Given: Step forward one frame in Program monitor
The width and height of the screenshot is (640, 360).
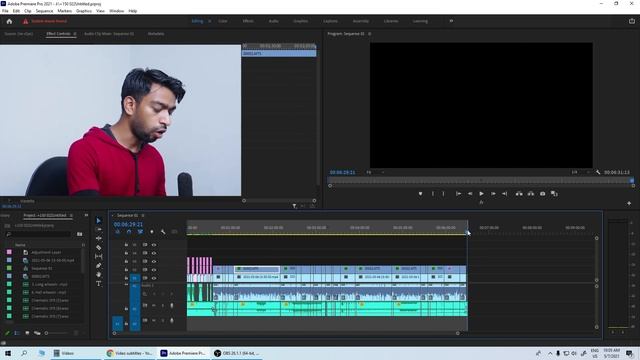Looking at the screenshot, I should tap(493, 194).
